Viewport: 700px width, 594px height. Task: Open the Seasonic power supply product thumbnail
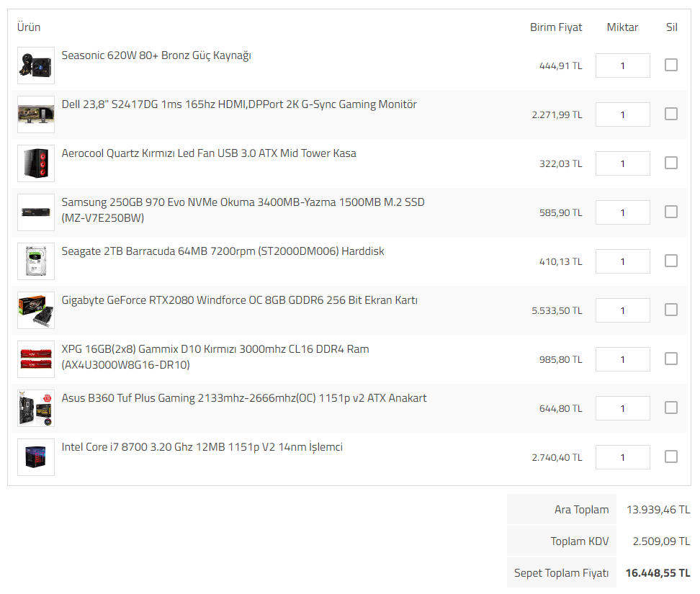coord(36,65)
